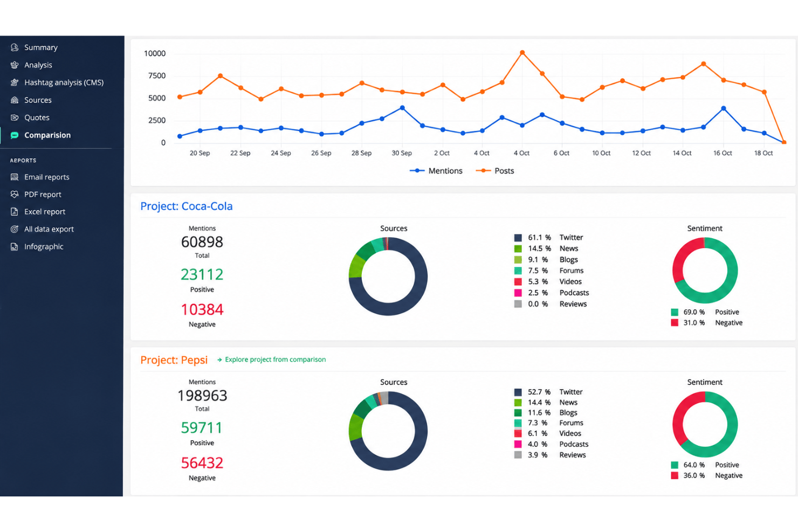Click Pepsi Positive 64.0 % swatch
This screenshot has height=532, width=798.
(x=675, y=465)
